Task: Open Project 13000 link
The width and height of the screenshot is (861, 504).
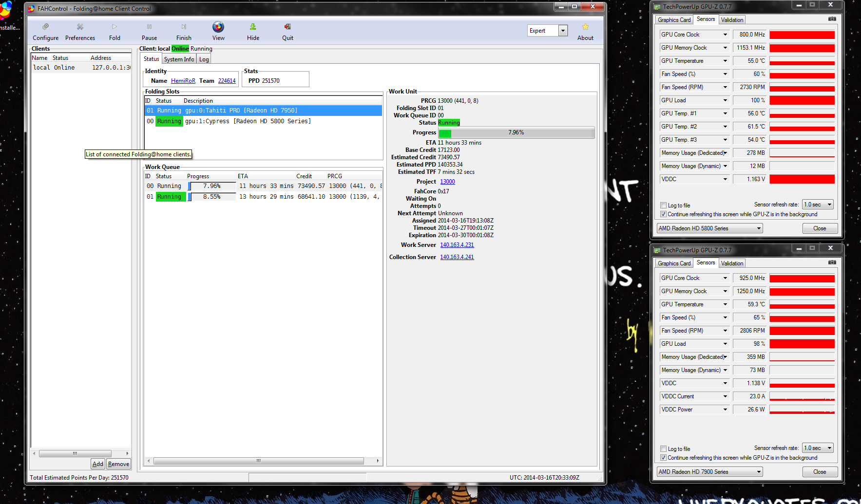Action: [447, 182]
